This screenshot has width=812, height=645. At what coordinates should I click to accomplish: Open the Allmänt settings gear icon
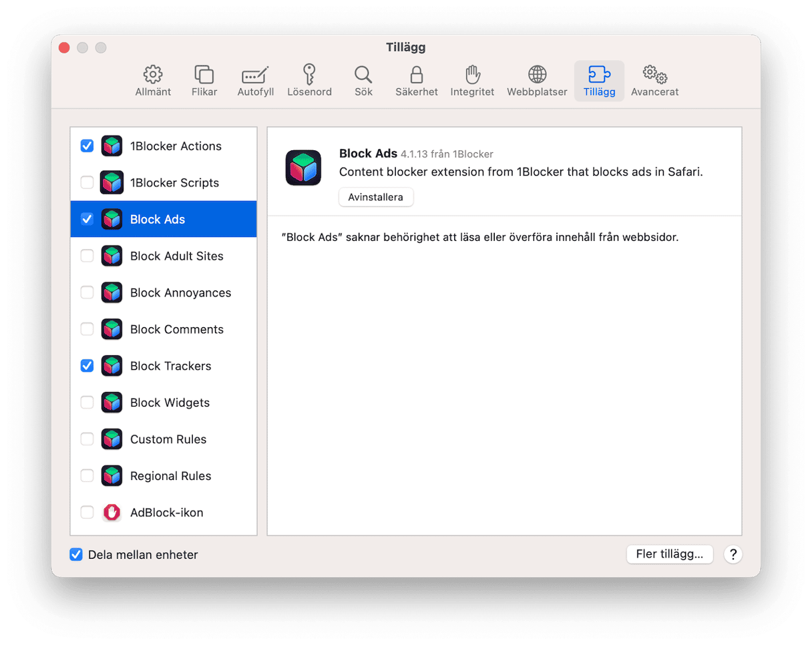[153, 73]
